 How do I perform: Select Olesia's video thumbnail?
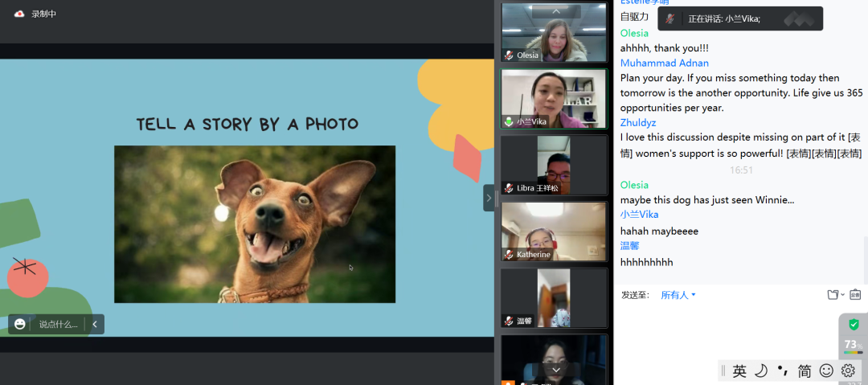[x=554, y=33]
